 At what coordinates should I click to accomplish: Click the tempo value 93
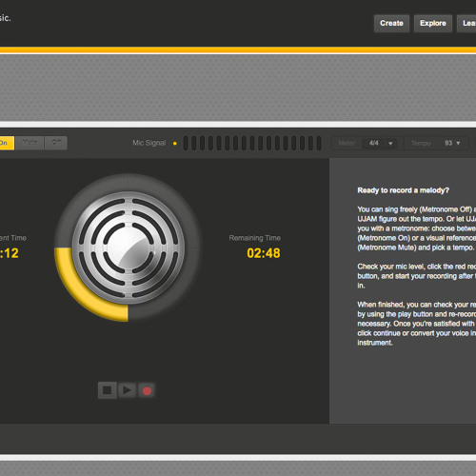[x=448, y=143]
